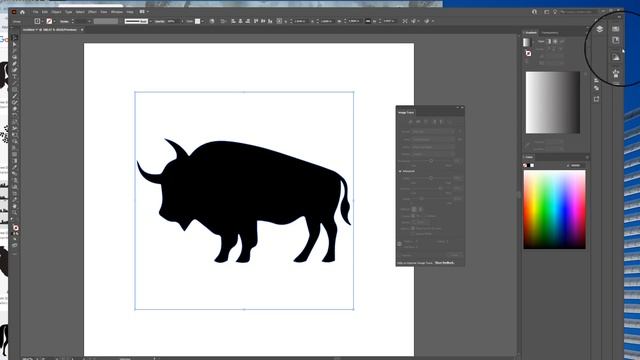Viewport: 640px width, 360px height.
Task: Click the Black and White preset icon
Action: (441, 122)
